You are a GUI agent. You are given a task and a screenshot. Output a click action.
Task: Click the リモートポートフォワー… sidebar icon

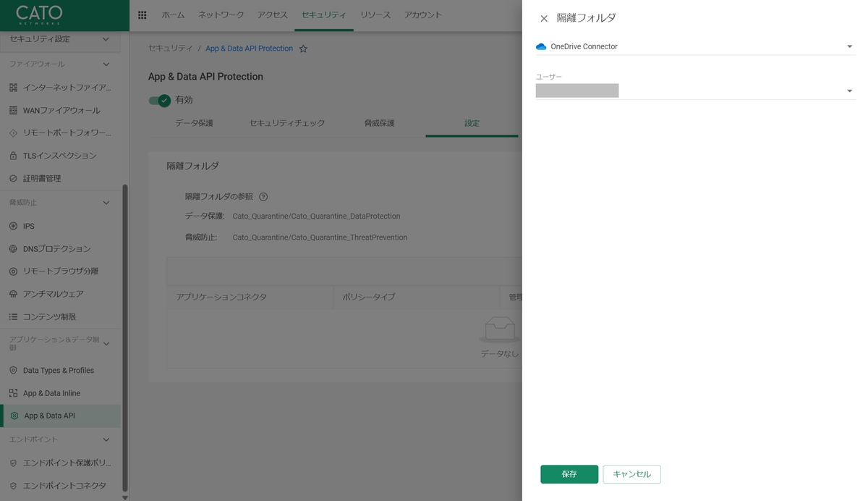(x=13, y=133)
